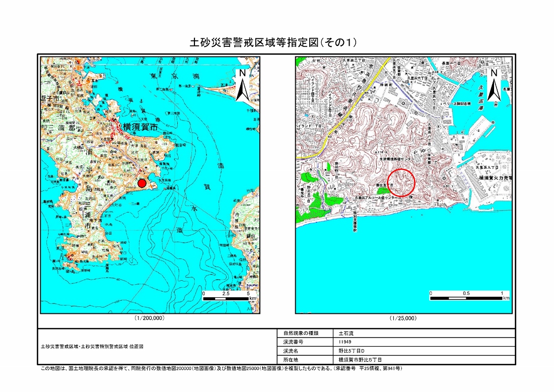Click the 土石流 value cell
The image size is (554, 392).
(347, 334)
